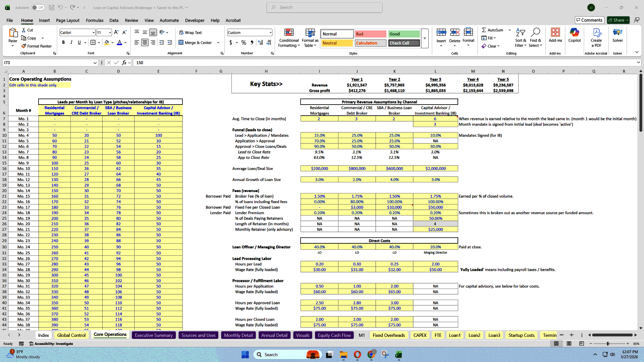This screenshot has height=362, width=644.
Task: Toggle italic formatting
Action: [x=71, y=42]
